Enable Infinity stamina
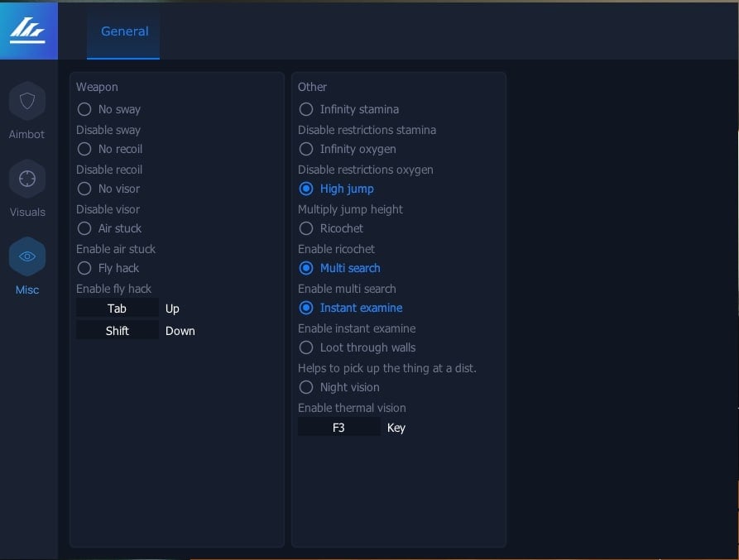Screen dimensions: 739x560 coord(306,109)
